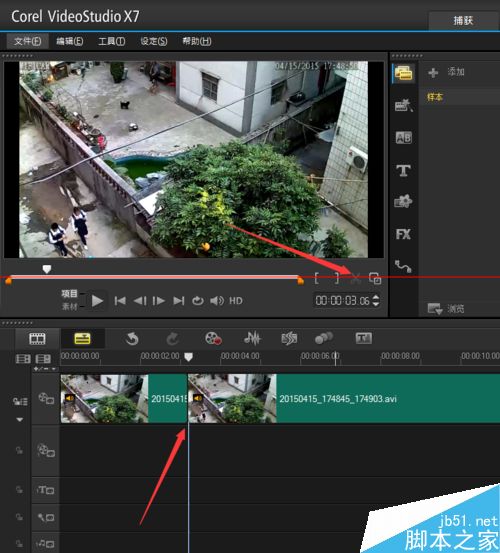Open the Transition (AB) library
The width and height of the screenshot is (500, 553).
(403, 138)
